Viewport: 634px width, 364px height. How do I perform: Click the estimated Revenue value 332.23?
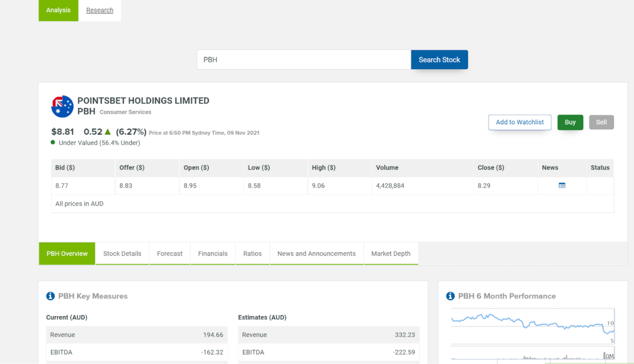click(x=405, y=335)
